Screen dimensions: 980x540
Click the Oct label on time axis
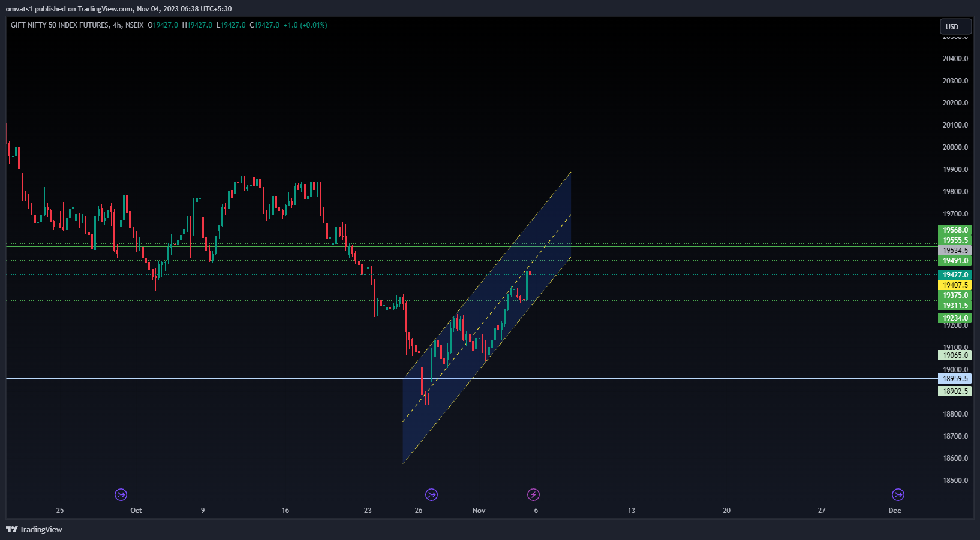[136, 511]
